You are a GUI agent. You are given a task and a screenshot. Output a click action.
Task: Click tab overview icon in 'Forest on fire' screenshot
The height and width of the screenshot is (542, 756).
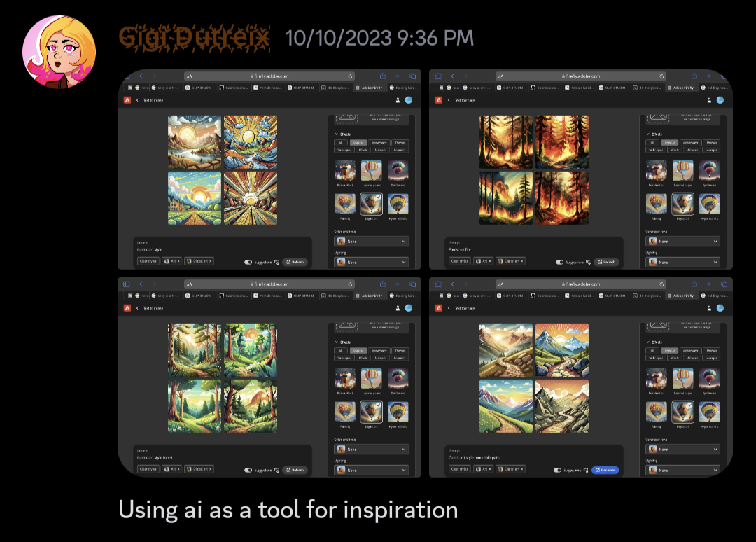click(724, 76)
